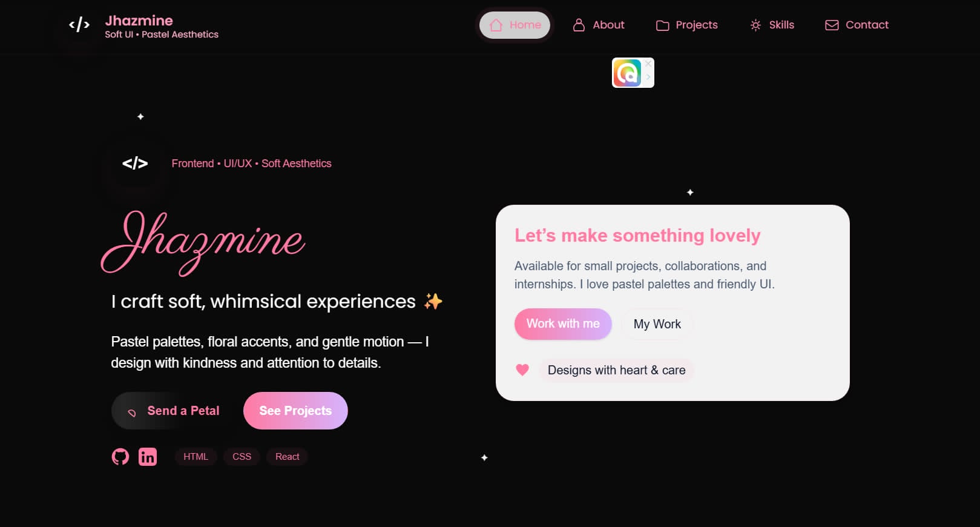Click the ad's small arrow icon
This screenshot has height=527, width=980.
(648, 77)
